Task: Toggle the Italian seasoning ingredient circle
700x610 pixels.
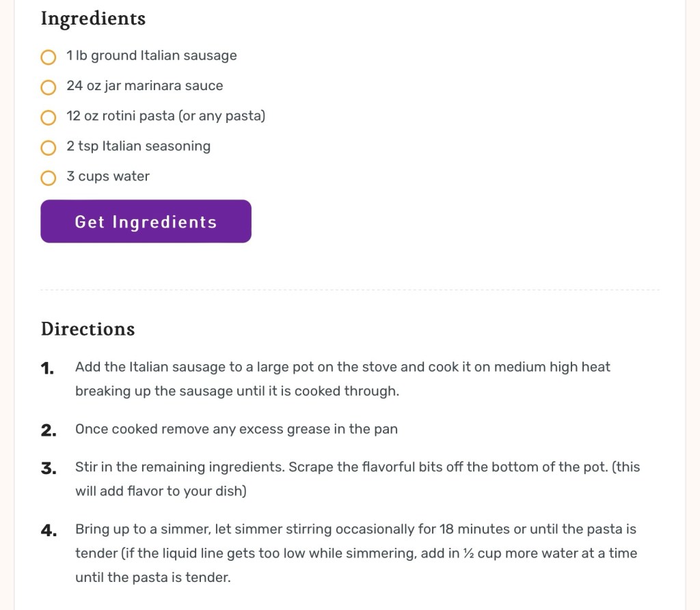Action: tap(49, 148)
